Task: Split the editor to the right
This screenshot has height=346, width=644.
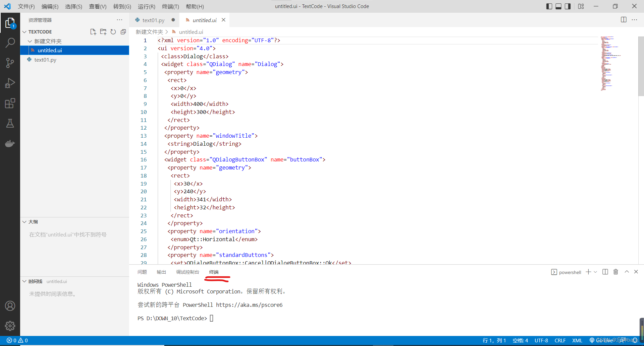Action: click(624, 20)
